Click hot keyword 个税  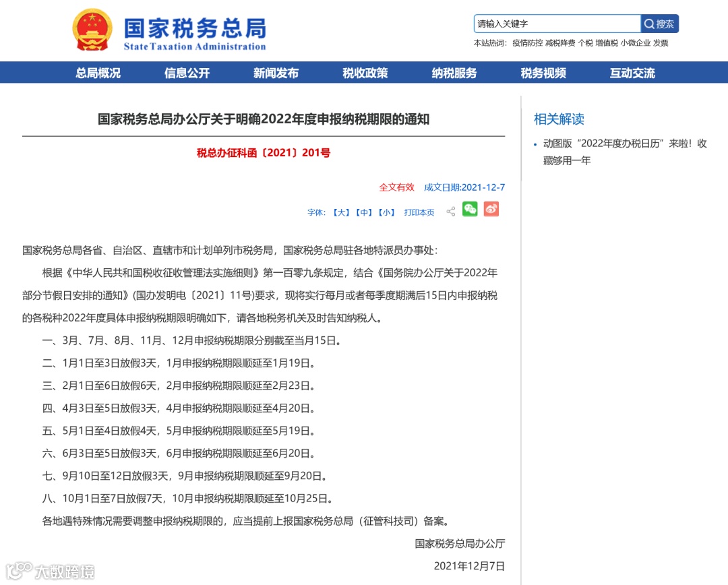click(x=586, y=43)
